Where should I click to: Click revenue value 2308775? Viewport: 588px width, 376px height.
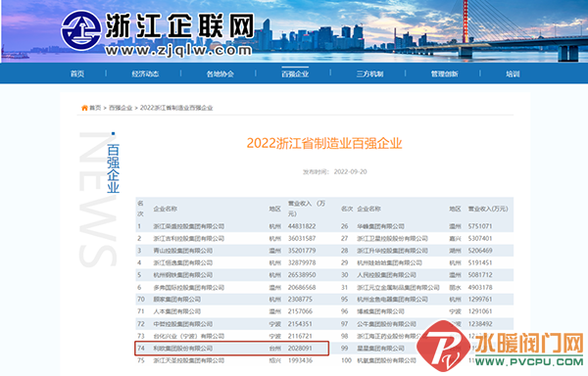coord(300,300)
